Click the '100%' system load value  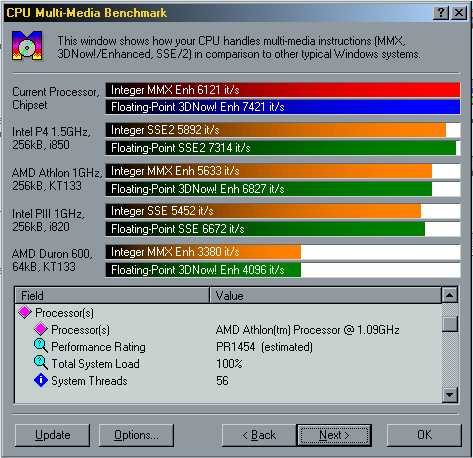click(229, 364)
